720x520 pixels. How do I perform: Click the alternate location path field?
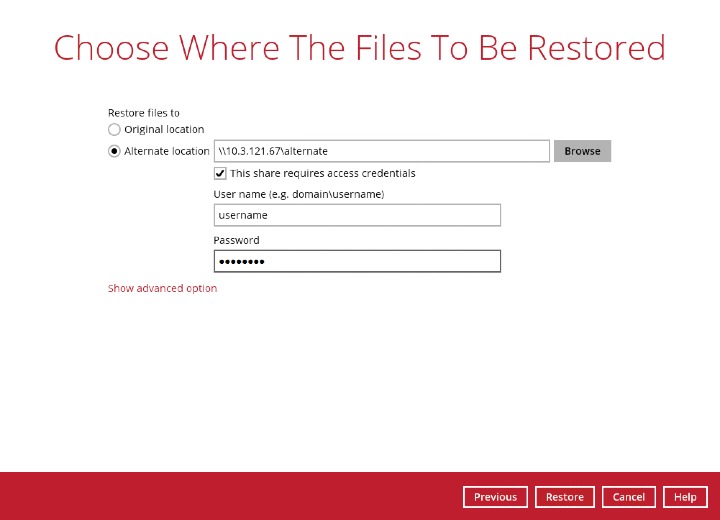(x=381, y=151)
